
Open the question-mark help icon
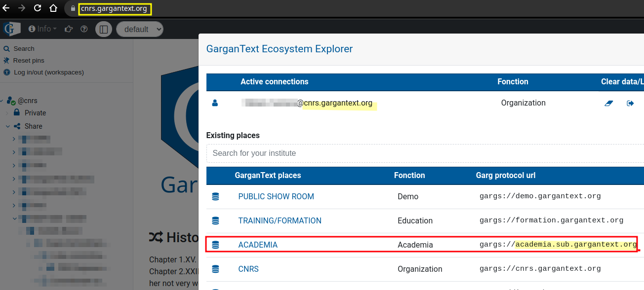pos(84,29)
